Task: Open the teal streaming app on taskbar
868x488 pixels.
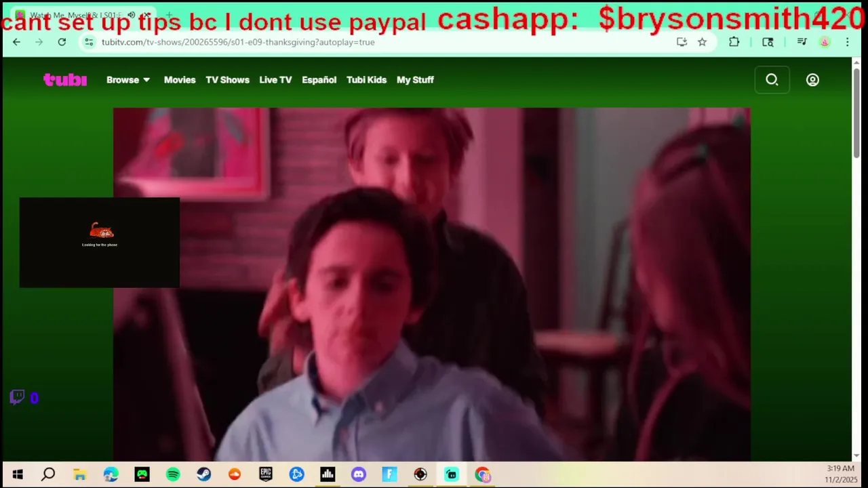Action: [x=452, y=474]
